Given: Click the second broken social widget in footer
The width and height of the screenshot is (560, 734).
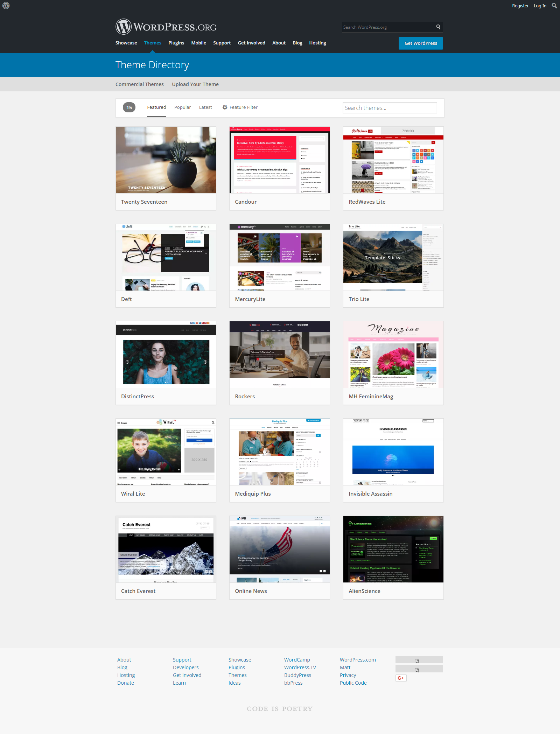Looking at the screenshot, I should coord(419,669).
